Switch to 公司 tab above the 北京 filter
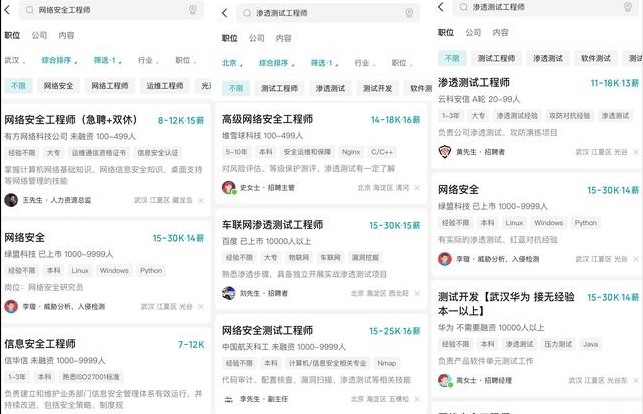The width and height of the screenshot is (643, 414). pyautogui.click(x=257, y=38)
